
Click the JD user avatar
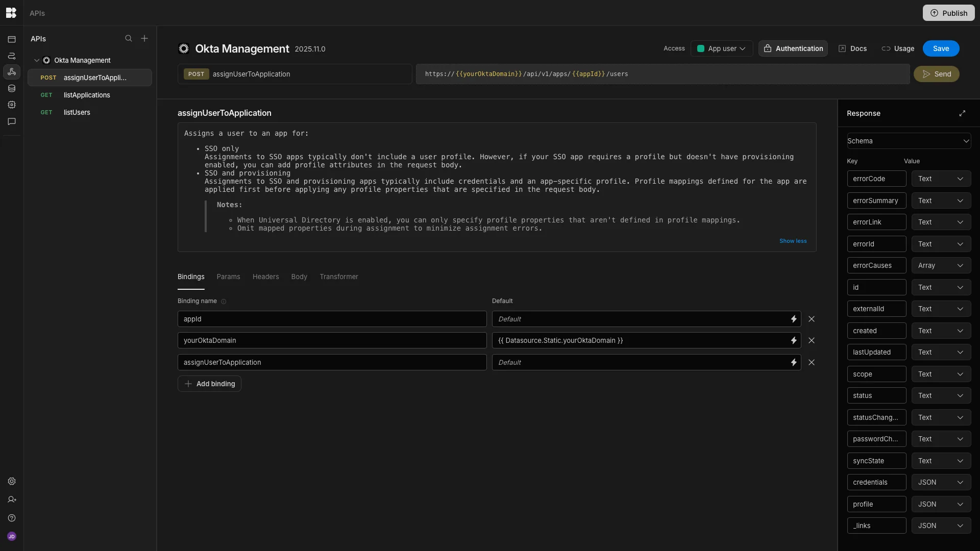point(12,536)
